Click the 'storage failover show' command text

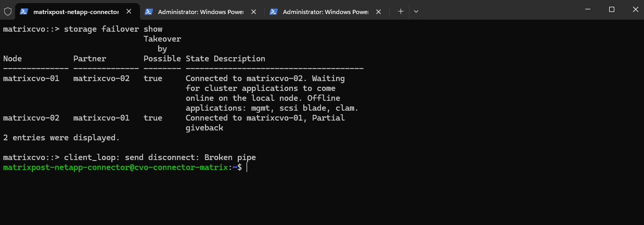pyautogui.click(x=113, y=29)
